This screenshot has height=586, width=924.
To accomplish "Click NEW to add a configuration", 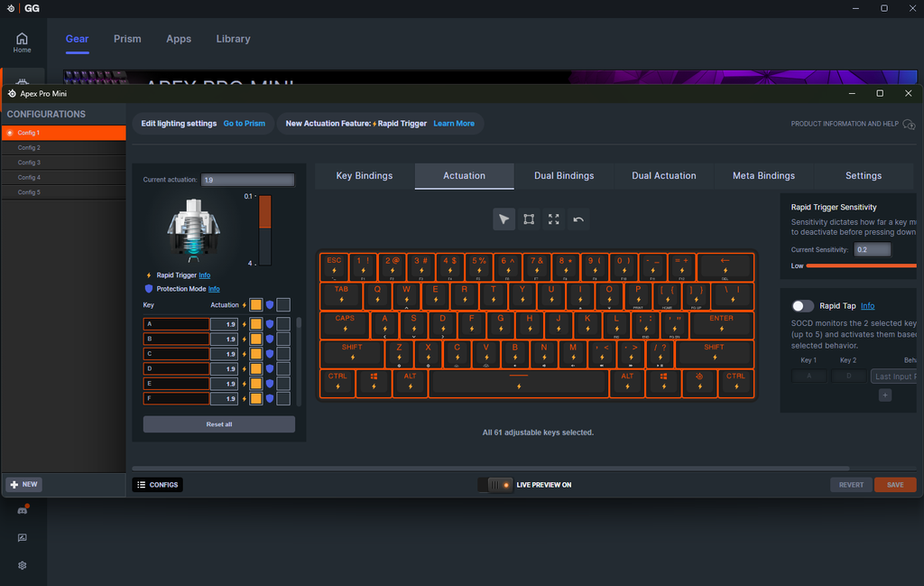I will [x=23, y=485].
